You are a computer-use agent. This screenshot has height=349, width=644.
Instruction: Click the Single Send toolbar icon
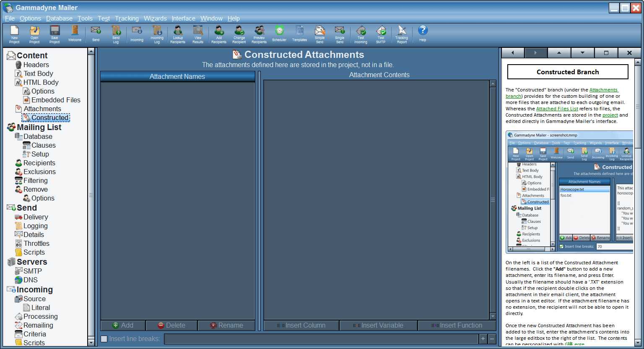(340, 34)
